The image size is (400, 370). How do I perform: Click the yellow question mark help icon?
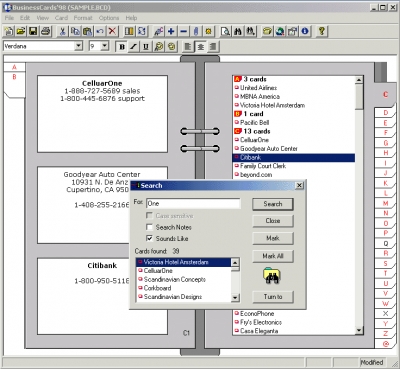coord(322,31)
